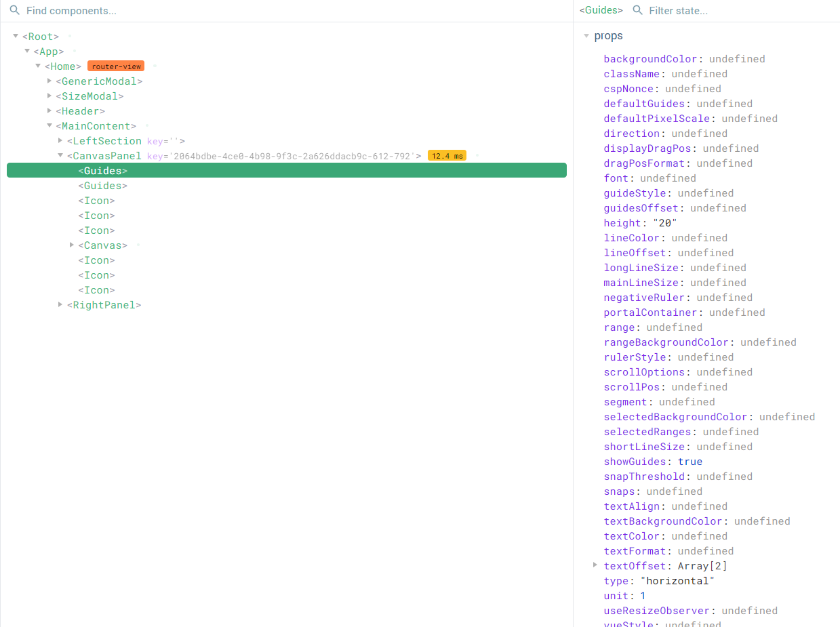The image size is (840, 627).
Task: Click the orange router-view badge next to Home
Action: click(115, 66)
